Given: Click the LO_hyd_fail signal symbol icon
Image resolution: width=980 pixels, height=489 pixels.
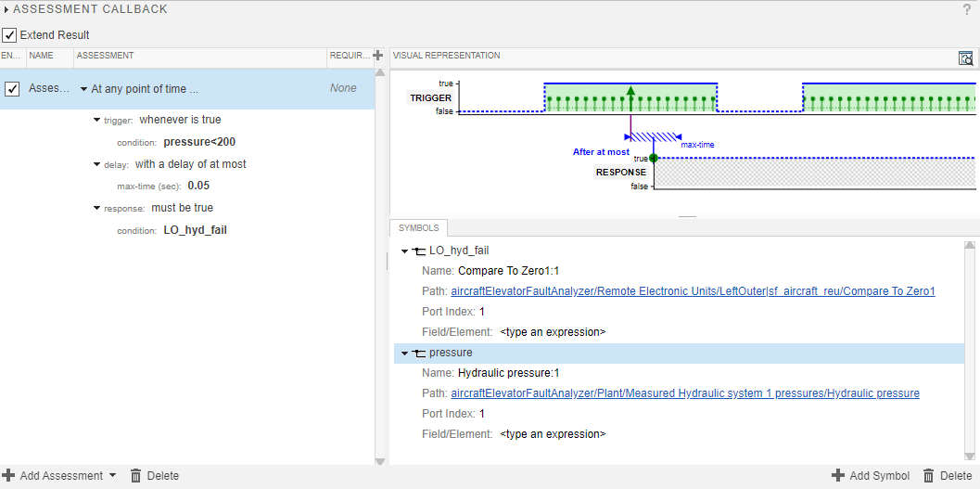Looking at the screenshot, I should [419, 251].
